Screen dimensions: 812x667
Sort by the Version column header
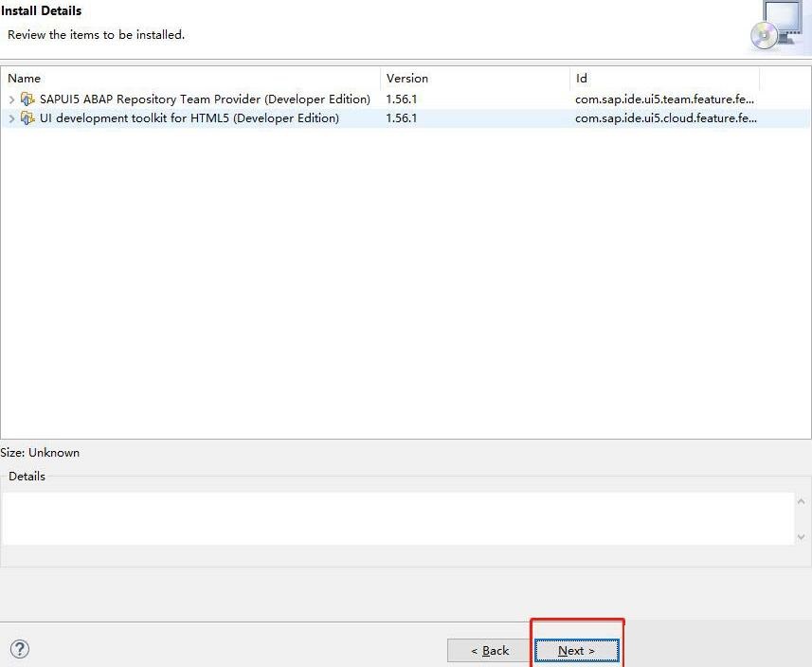pyautogui.click(x=474, y=79)
